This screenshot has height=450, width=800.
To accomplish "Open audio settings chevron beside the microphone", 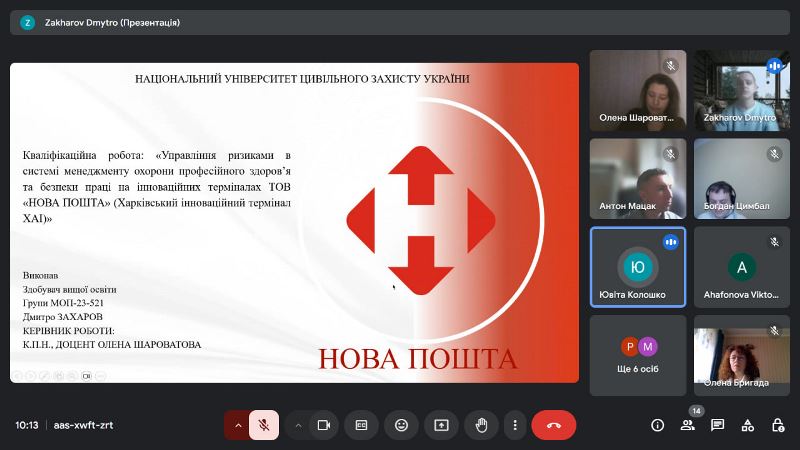I will pos(237,425).
